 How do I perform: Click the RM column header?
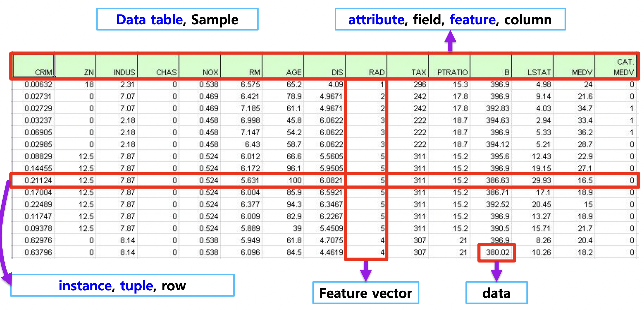coord(242,66)
